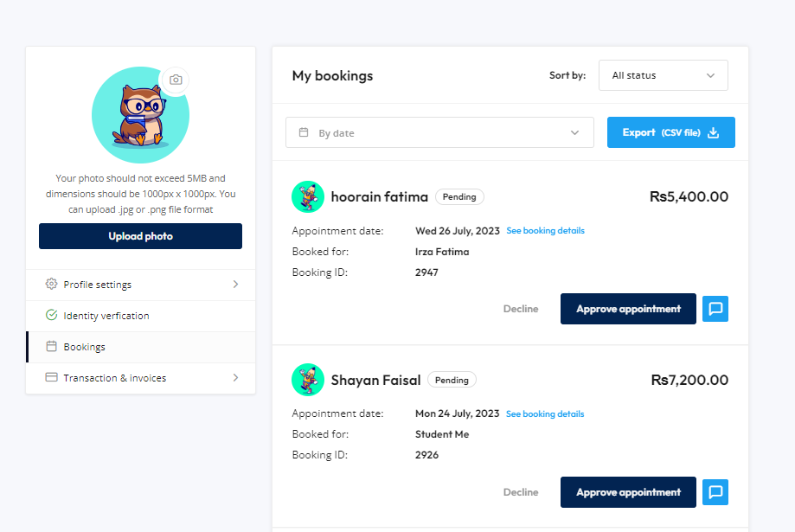The height and width of the screenshot is (532, 795).
Task: Approve appointment for hoorain fatima
Action: [628, 309]
